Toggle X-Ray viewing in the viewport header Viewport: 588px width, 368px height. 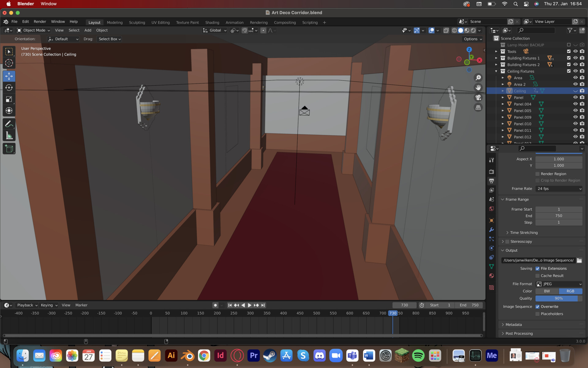(x=446, y=30)
